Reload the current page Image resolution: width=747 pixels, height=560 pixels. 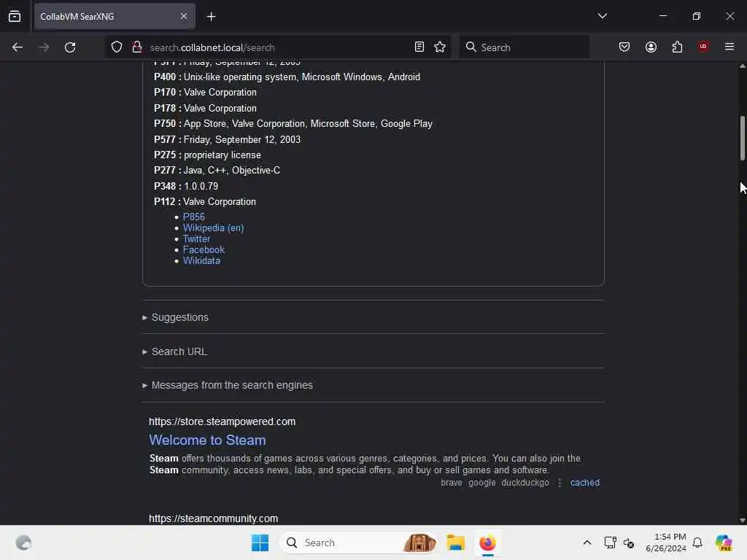[70, 47]
